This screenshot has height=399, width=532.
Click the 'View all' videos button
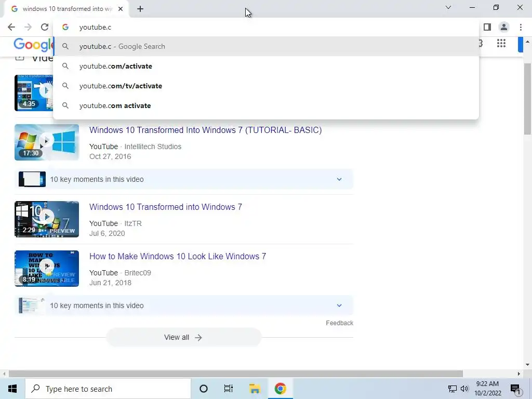click(x=183, y=337)
